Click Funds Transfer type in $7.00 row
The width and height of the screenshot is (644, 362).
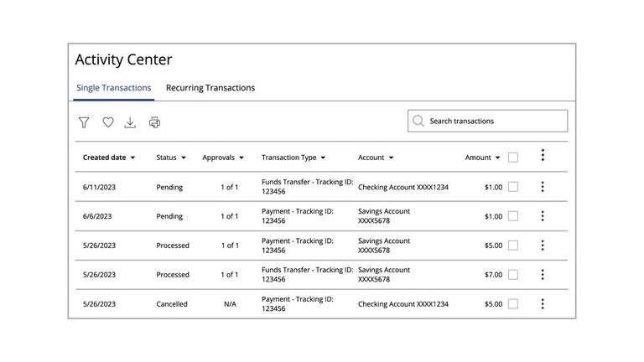click(x=307, y=275)
